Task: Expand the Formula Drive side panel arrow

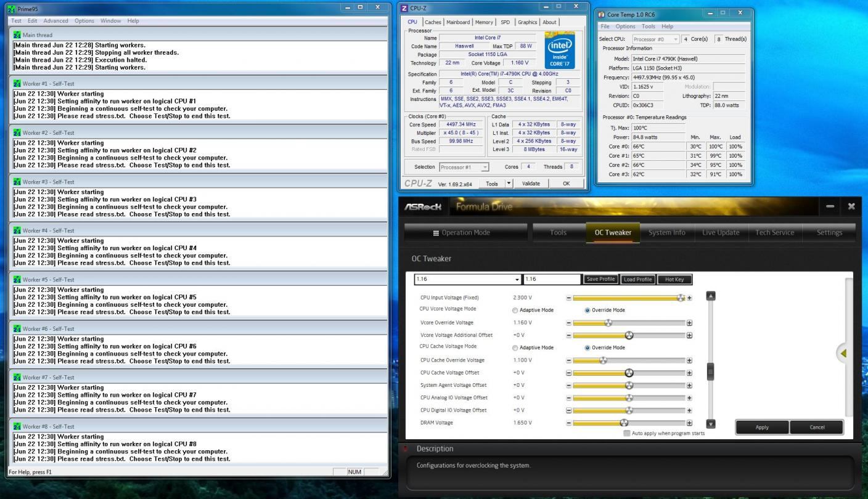Action: click(x=844, y=353)
